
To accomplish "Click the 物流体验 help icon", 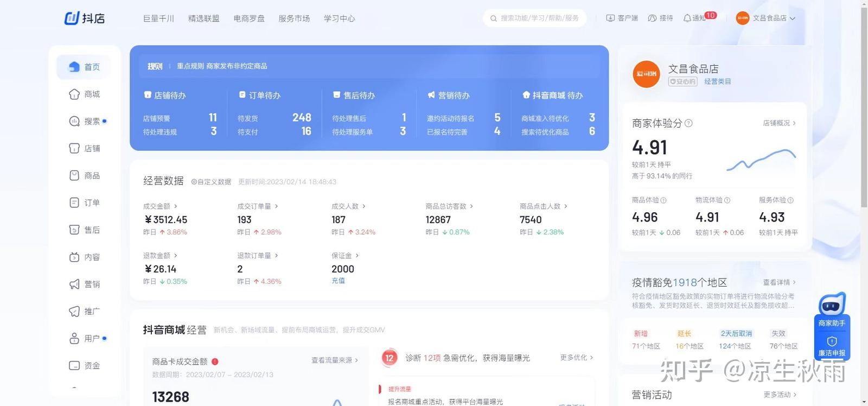I will coord(727,200).
